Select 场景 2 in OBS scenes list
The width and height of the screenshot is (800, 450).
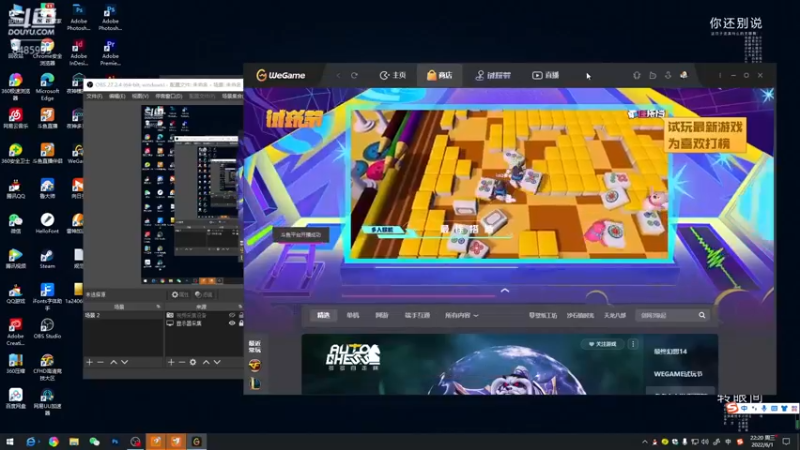(123, 315)
